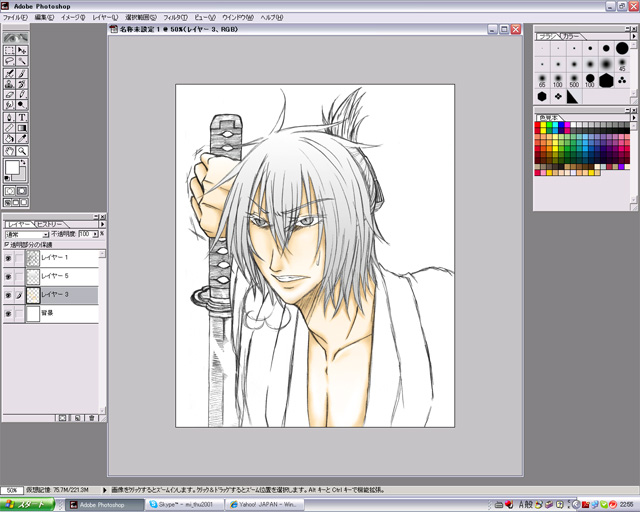Open the status bar info arrow
Image resolution: width=640 pixels, height=512 pixels.
[x=104, y=490]
